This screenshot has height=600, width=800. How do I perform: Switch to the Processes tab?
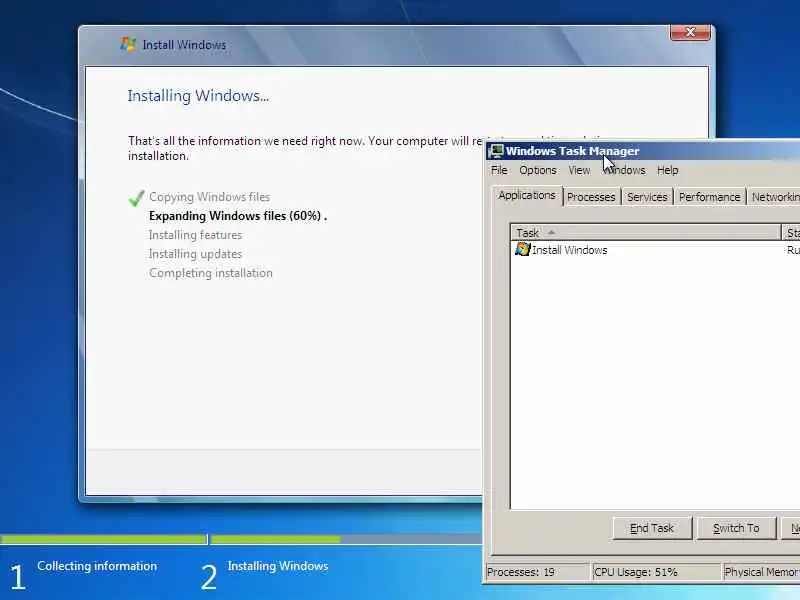[591, 197]
